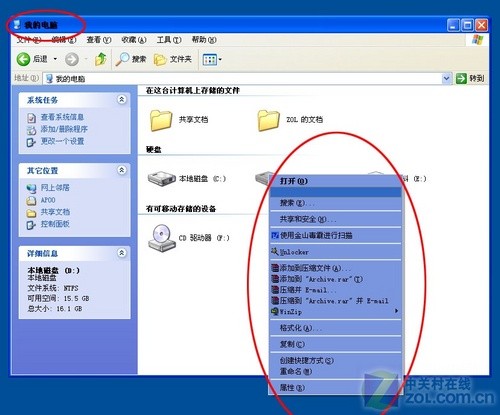Choose Add to "Archive.rar" entry

[336, 279]
